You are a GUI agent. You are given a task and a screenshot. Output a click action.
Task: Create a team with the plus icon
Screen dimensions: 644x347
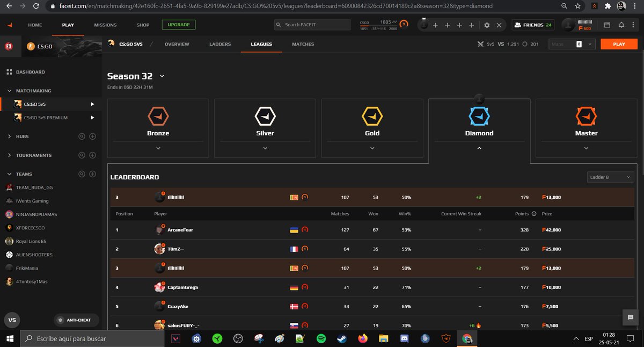click(x=92, y=174)
